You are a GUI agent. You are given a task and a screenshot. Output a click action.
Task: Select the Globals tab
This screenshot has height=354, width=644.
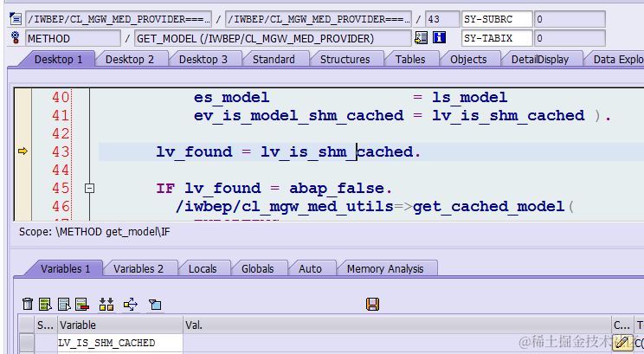click(x=258, y=269)
